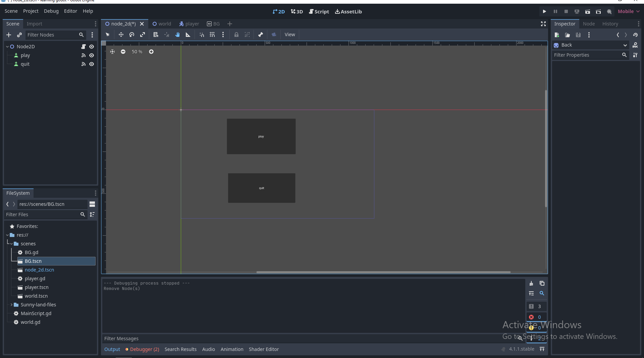Screen dimensions: 644x358
Task: Zoom out using the minus button
Action: pos(123,51)
